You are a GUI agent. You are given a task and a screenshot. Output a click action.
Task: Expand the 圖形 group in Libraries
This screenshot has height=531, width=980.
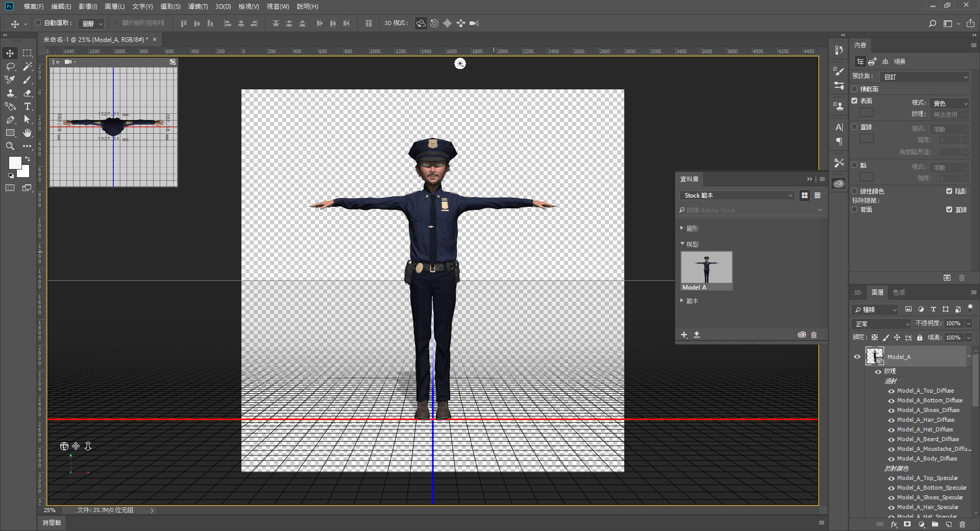point(682,228)
